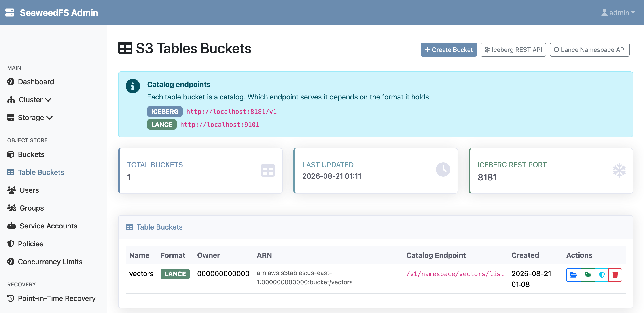Click the LANCE badge in Catalog endpoints

162,125
